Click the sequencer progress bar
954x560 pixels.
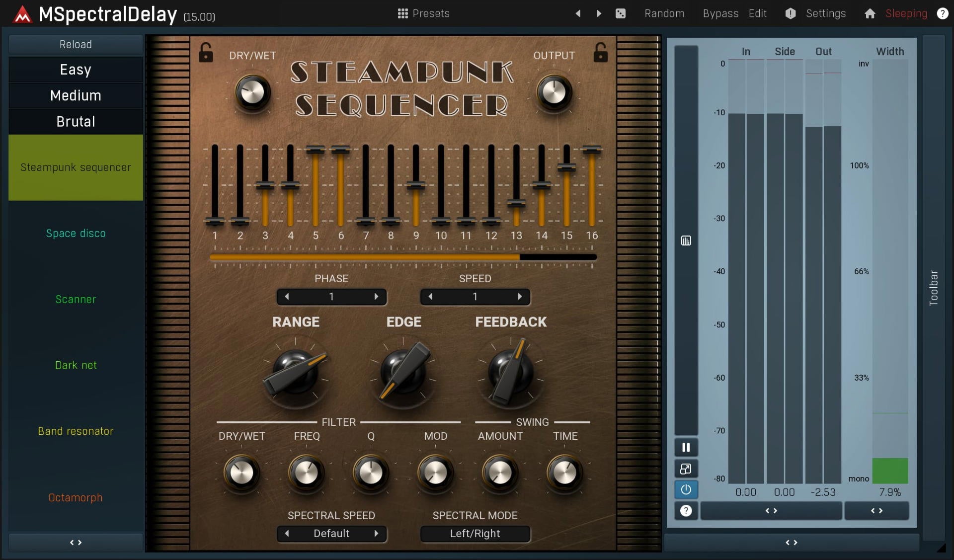[x=403, y=257]
